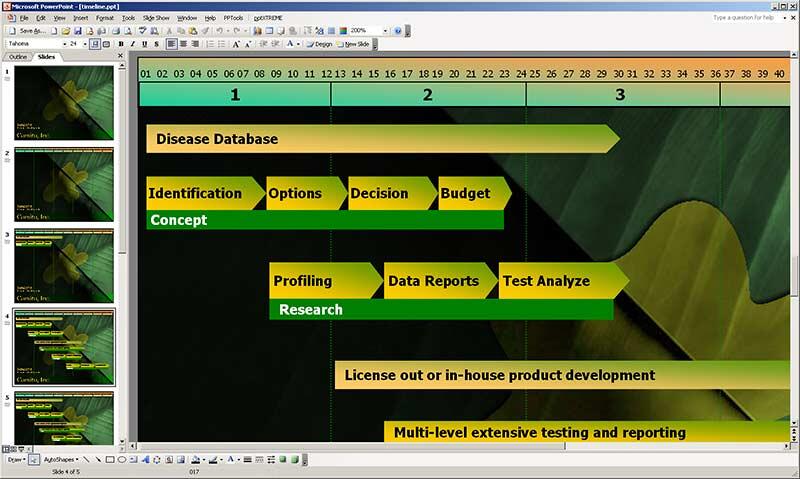Insert WordArt from the Drawing toolbar

point(146,460)
